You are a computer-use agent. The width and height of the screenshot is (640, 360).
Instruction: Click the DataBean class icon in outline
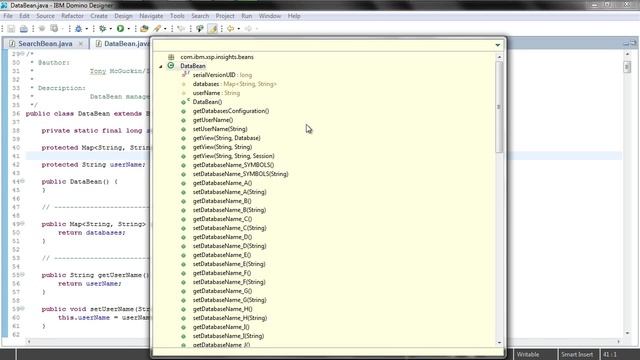pyautogui.click(x=171, y=66)
